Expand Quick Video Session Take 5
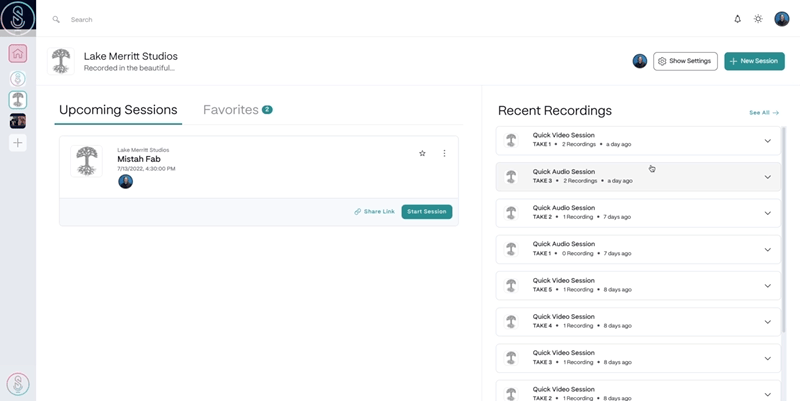The height and width of the screenshot is (401, 800). [767, 286]
